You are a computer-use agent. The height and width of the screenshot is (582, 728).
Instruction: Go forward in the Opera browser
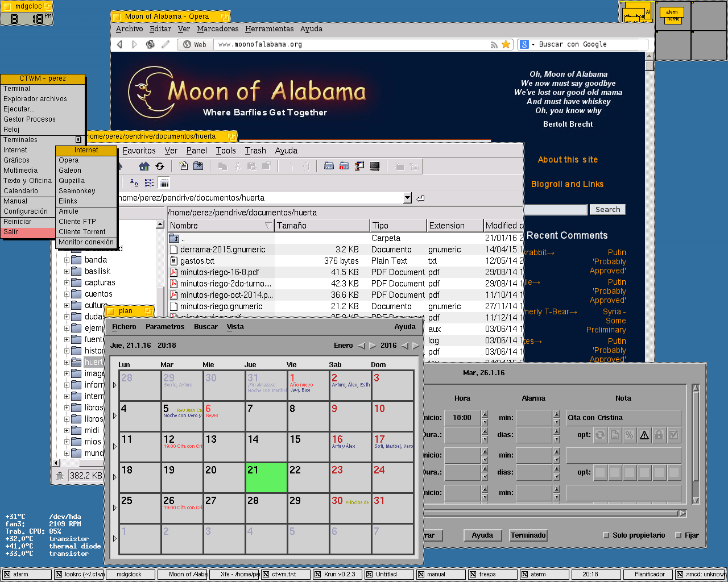(134, 44)
